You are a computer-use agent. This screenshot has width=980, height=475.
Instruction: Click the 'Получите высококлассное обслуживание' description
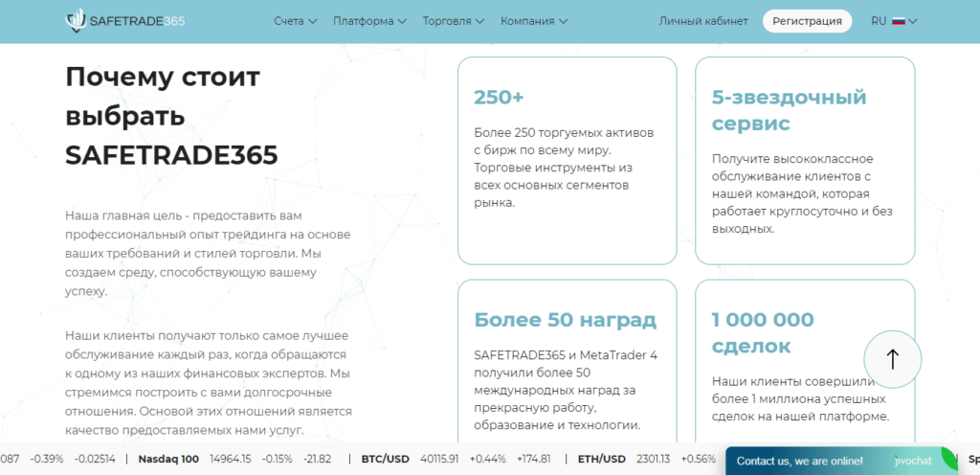pyautogui.click(x=802, y=193)
